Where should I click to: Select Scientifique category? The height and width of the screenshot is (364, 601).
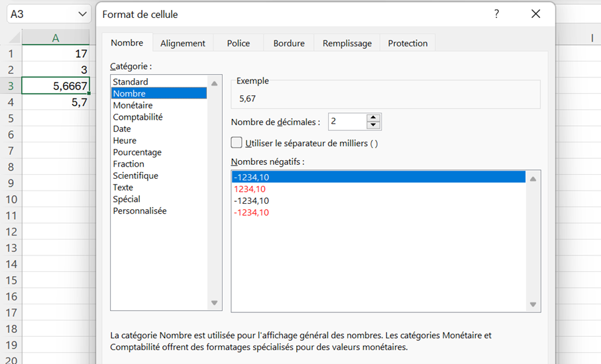(159, 175)
